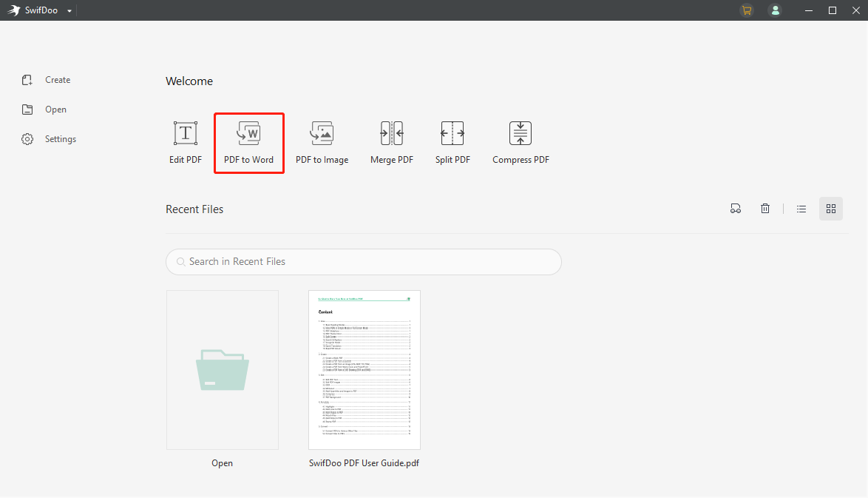Click the trash icon to clear recent files
The width and height of the screenshot is (868, 498).
765,209
